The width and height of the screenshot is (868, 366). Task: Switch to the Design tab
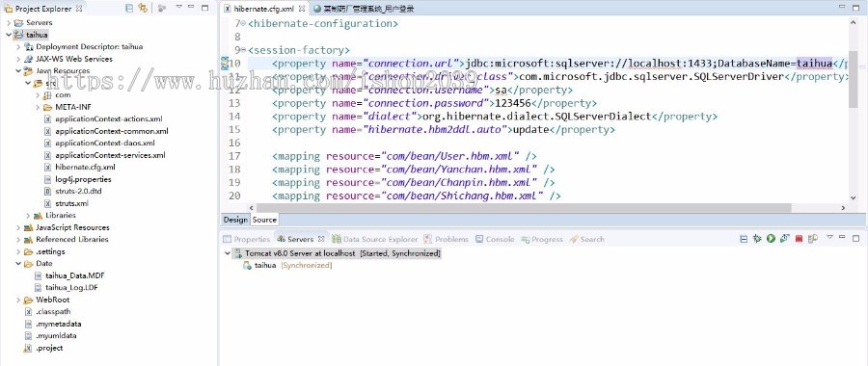[235, 220]
